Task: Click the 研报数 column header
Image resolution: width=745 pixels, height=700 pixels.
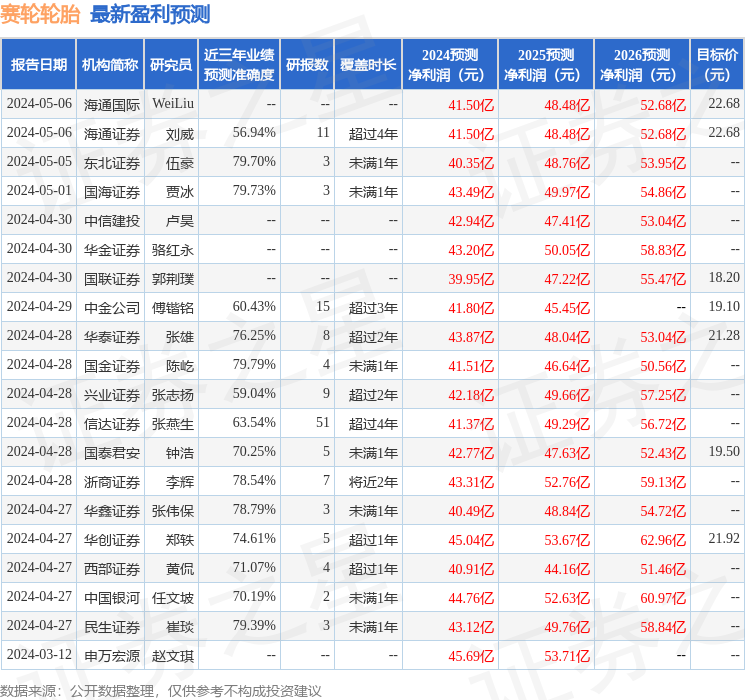Action: click(307, 65)
